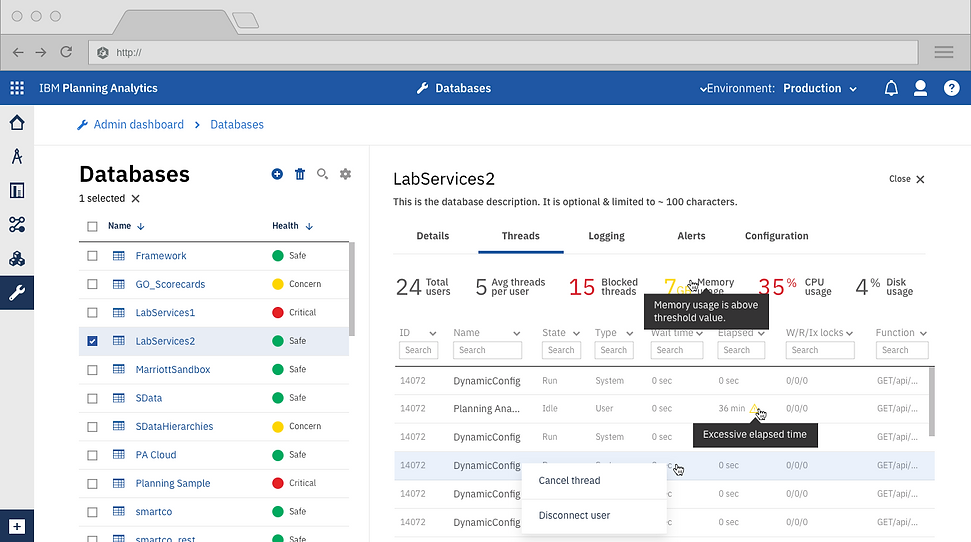Click the ID search field
Image resolution: width=971 pixels, height=542 pixels.
coord(419,350)
